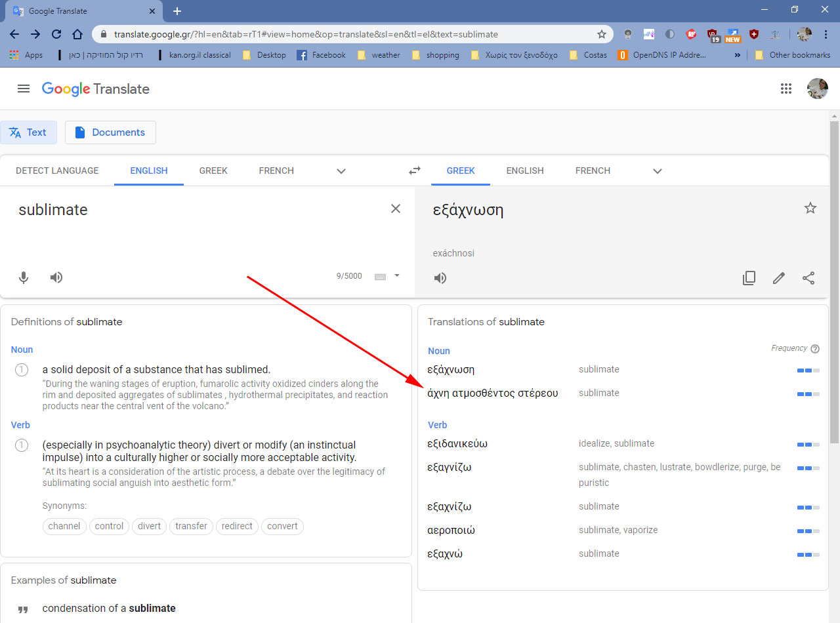Click the translation άχνη ατμοσθέντος στέρεου
Viewport: 840px width, 623px height.
click(x=493, y=393)
